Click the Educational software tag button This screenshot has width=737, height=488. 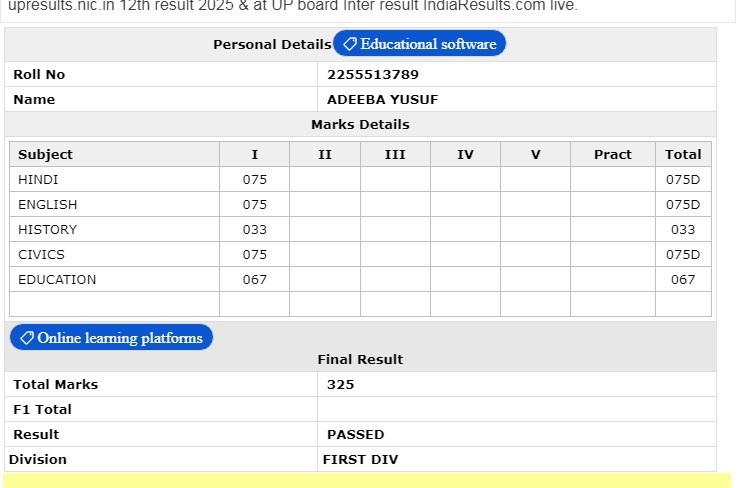click(x=419, y=44)
